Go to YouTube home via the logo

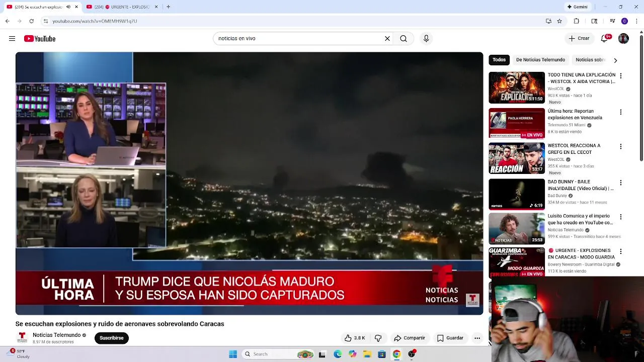click(x=40, y=39)
